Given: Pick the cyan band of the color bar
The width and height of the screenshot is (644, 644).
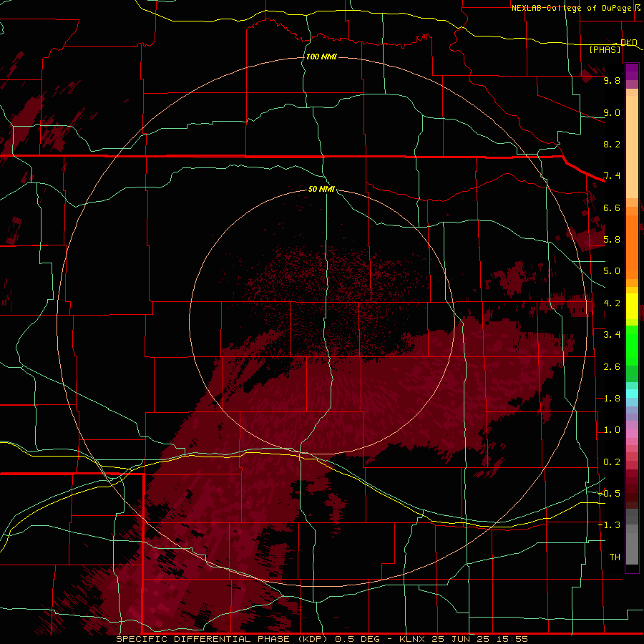Looking at the screenshot, I should pyautogui.click(x=632, y=394).
